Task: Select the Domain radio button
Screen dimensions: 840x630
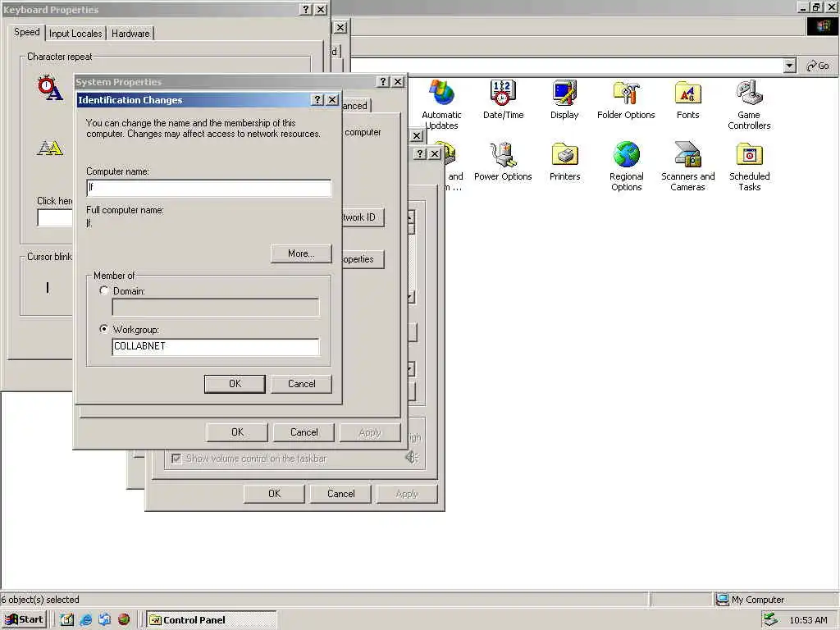Action: point(104,290)
